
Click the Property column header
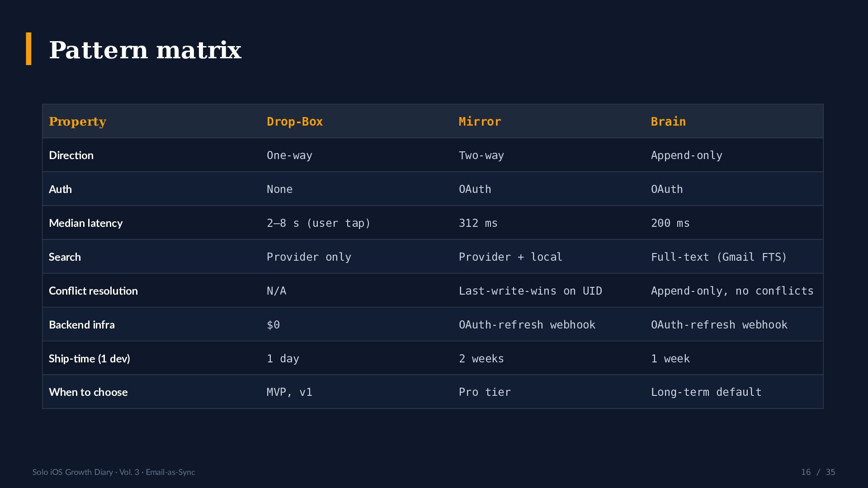coord(77,122)
